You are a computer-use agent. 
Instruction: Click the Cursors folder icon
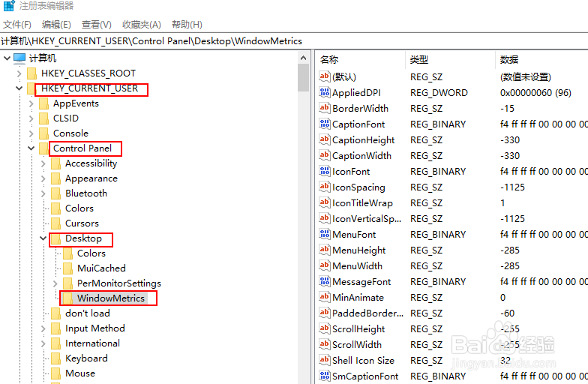(55, 223)
